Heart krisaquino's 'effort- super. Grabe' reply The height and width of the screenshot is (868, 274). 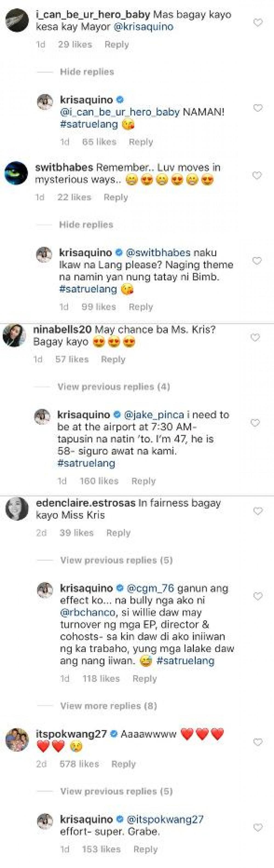258,827
